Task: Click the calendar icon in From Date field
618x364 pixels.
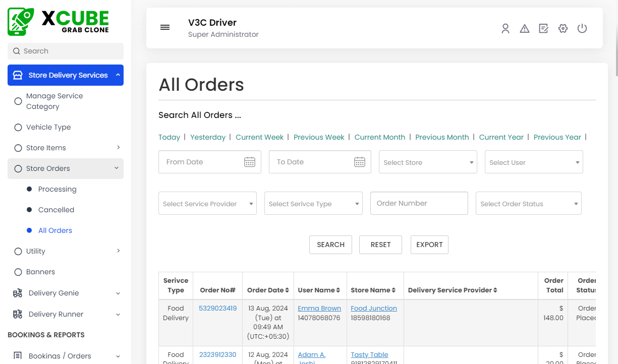Action: 250,162
